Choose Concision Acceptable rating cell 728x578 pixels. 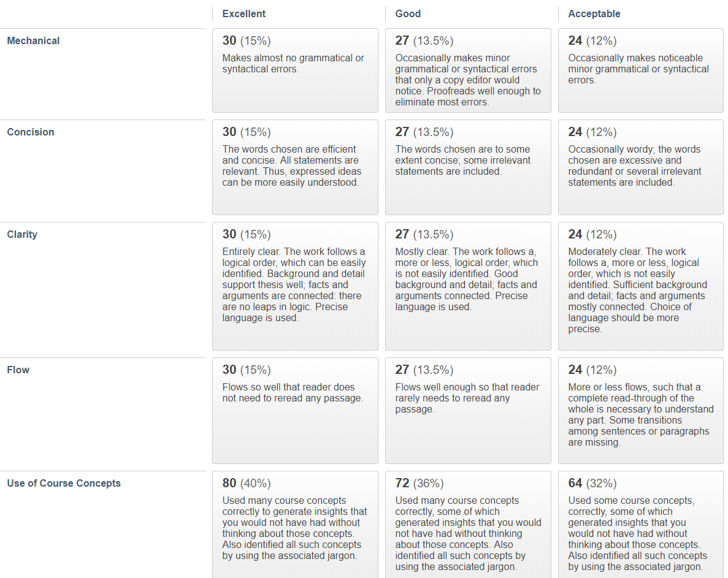(x=641, y=167)
